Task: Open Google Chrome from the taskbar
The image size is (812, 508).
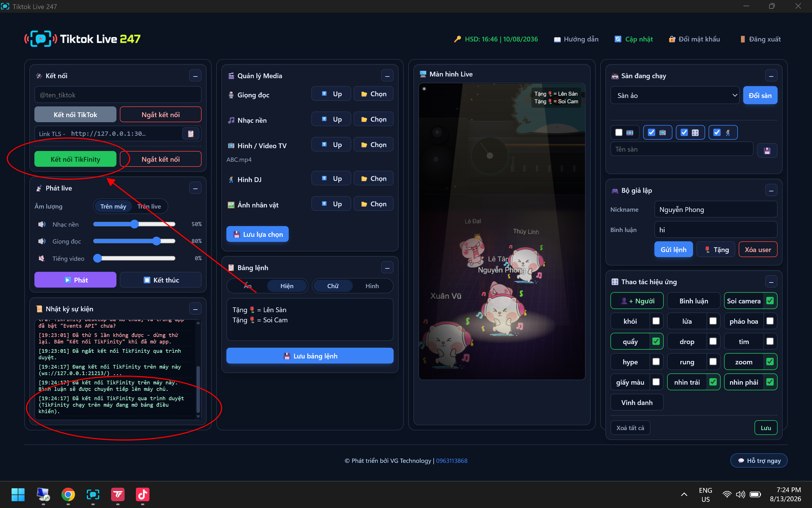Action: tap(68, 494)
